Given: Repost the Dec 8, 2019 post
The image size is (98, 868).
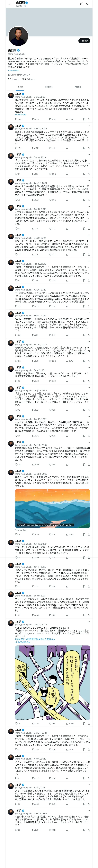Looking at the screenshot, I should pos(33,174).
